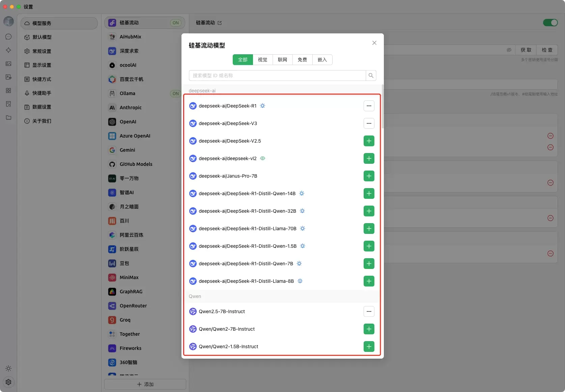This screenshot has height=392, width=565.
Task: Switch to the 全部 tab in model dialog
Action: (x=243, y=60)
